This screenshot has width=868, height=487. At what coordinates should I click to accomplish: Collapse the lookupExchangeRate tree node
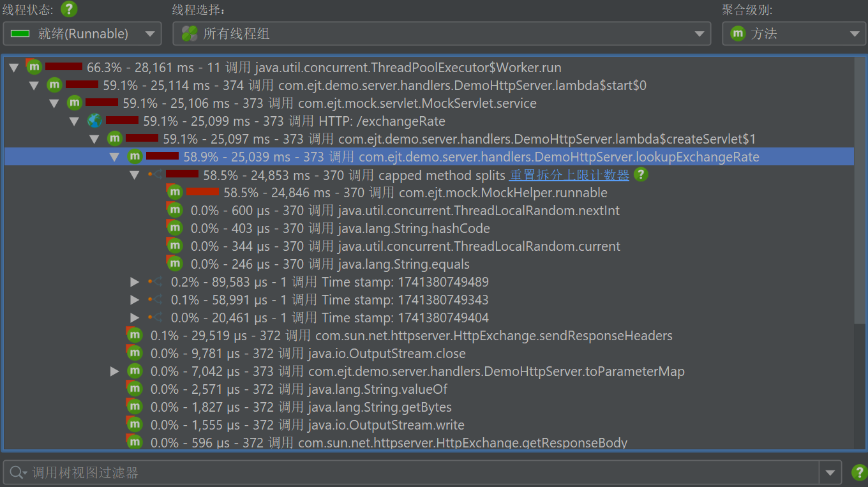114,157
